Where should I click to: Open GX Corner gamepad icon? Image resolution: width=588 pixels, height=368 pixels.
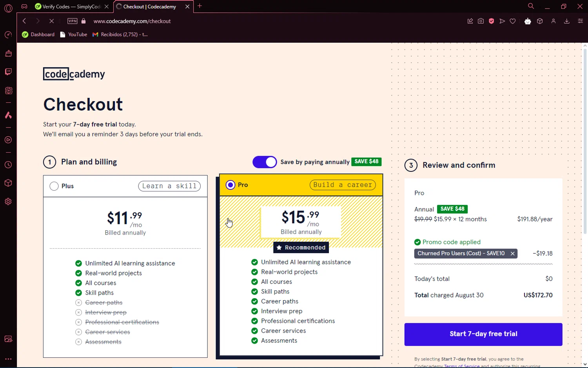point(24,7)
